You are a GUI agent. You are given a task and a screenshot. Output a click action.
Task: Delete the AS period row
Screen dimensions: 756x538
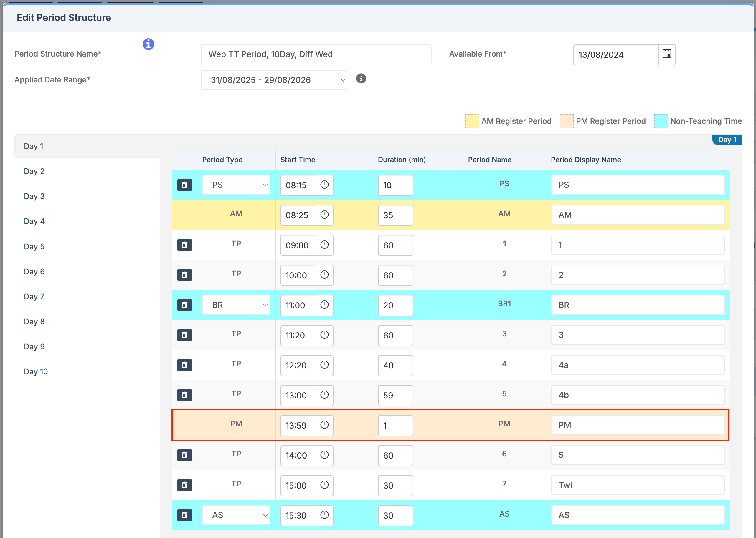184,515
